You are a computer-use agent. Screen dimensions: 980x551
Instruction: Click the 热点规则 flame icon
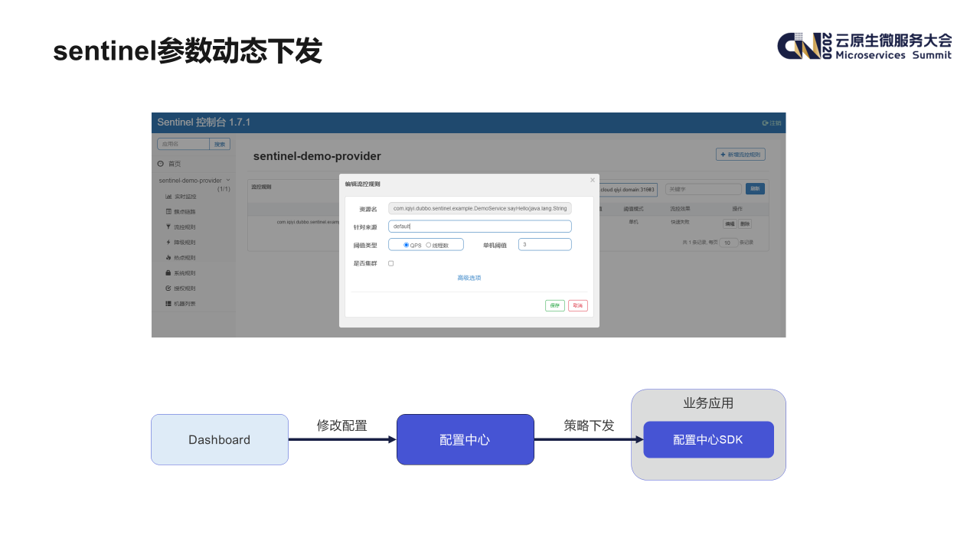point(168,258)
